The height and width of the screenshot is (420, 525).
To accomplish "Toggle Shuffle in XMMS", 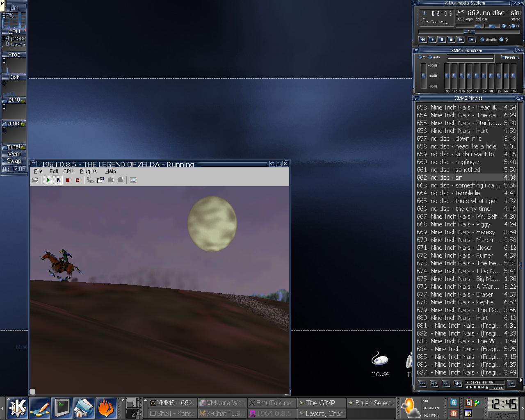I will (x=488, y=40).
